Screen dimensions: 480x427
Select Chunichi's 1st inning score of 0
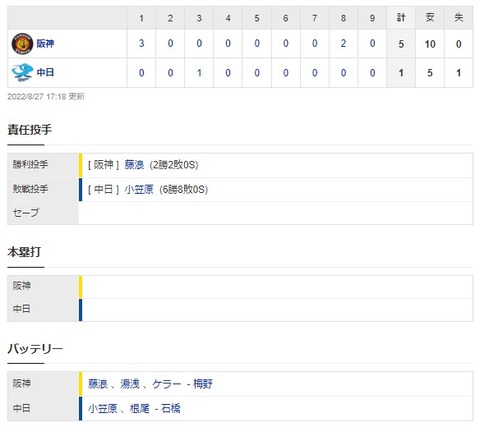pyautogui.click(x=141, y=73)
